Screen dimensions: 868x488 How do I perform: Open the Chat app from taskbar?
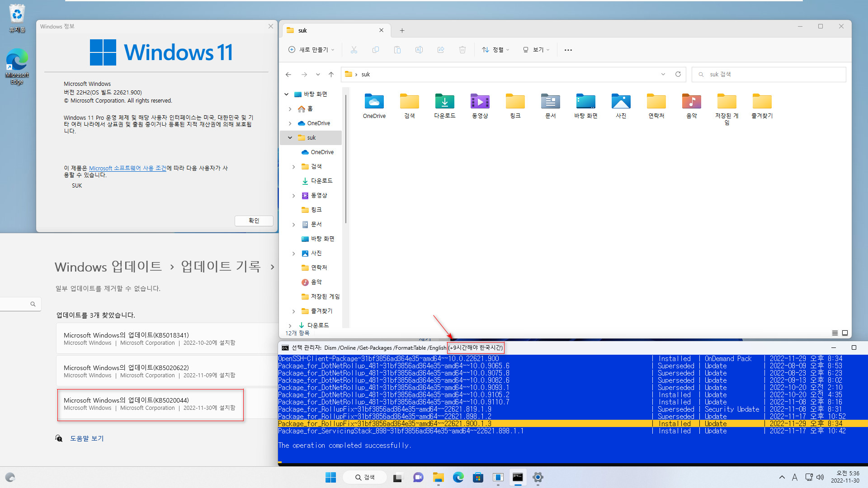coord(418,477)
